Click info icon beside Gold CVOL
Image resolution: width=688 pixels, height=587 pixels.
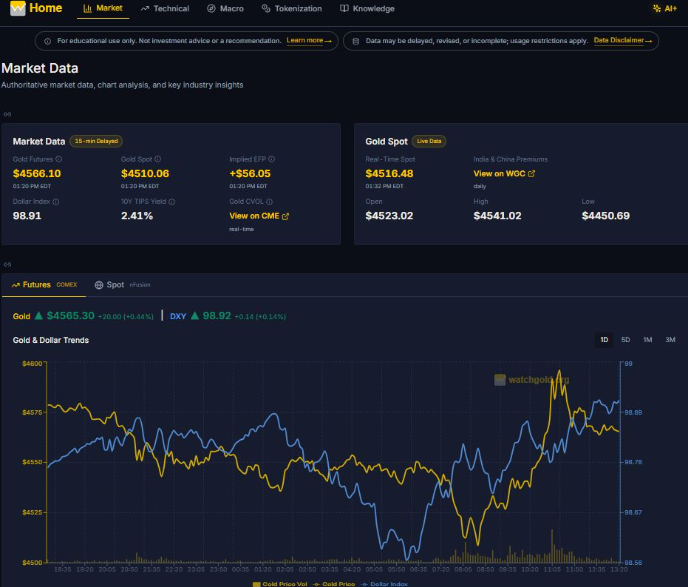coord(269,201)
